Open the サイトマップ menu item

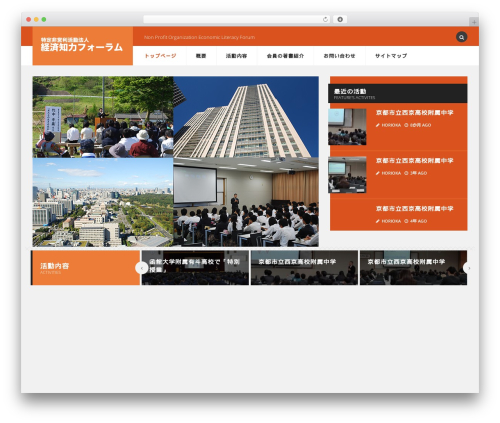391,56
